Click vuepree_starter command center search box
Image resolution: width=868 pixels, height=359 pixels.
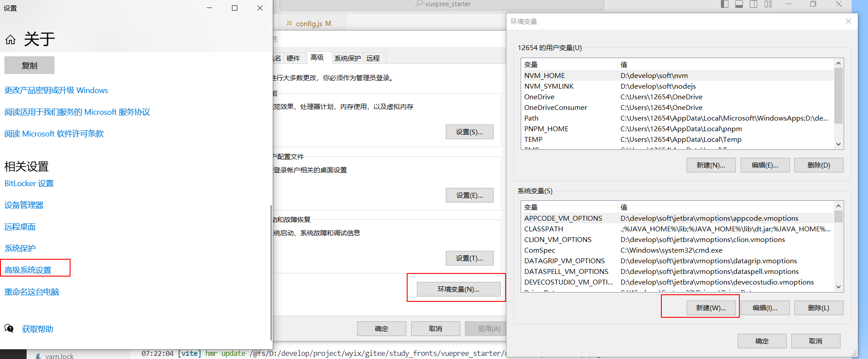(x=442, y=4)
